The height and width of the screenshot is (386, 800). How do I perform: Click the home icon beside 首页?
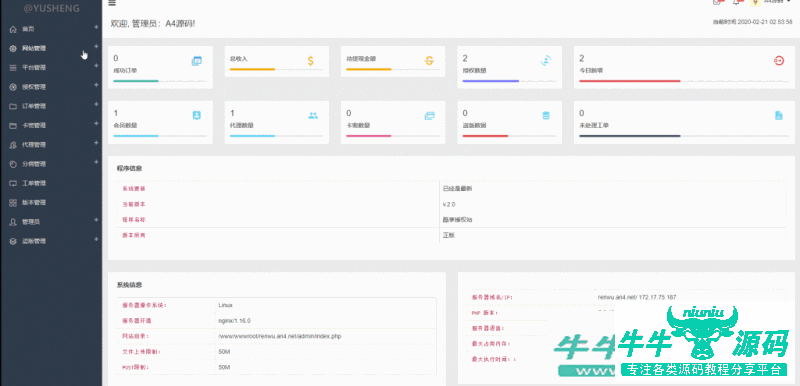pyautogui.click(x=13, y=29)
